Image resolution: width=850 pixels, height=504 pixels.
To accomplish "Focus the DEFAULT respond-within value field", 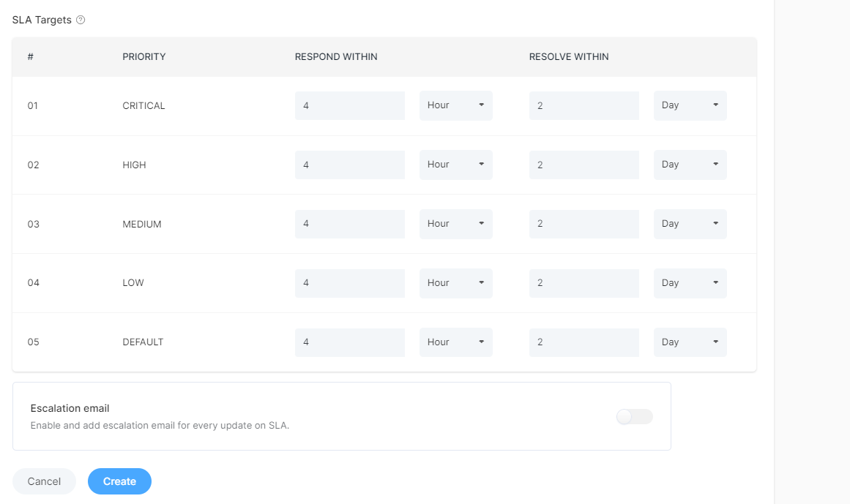I will coord(350,342).
